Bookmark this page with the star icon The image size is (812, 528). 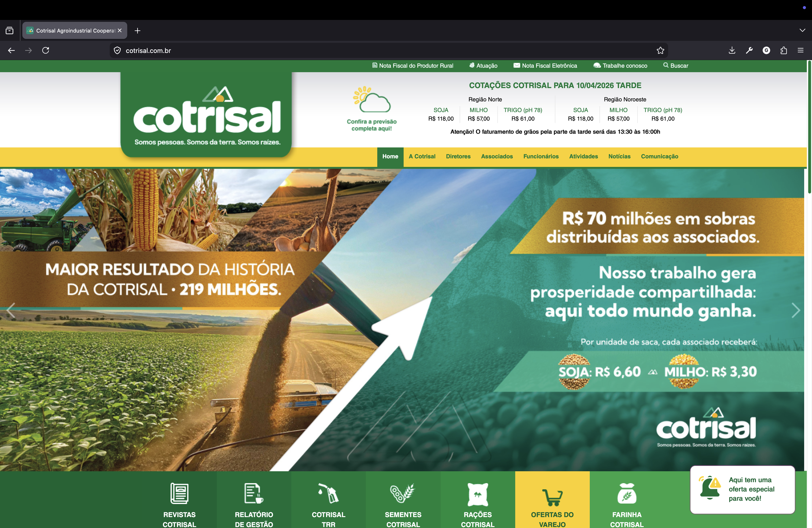661,51
